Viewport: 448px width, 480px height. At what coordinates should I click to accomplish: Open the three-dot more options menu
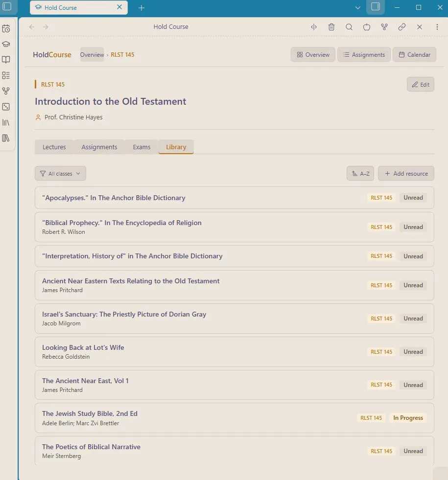[437, 27]
